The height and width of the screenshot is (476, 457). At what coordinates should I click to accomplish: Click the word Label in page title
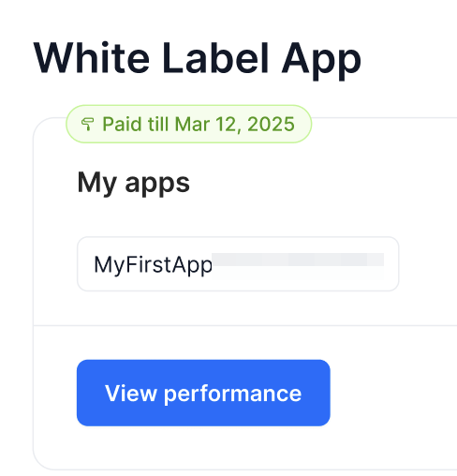(215, 58)
